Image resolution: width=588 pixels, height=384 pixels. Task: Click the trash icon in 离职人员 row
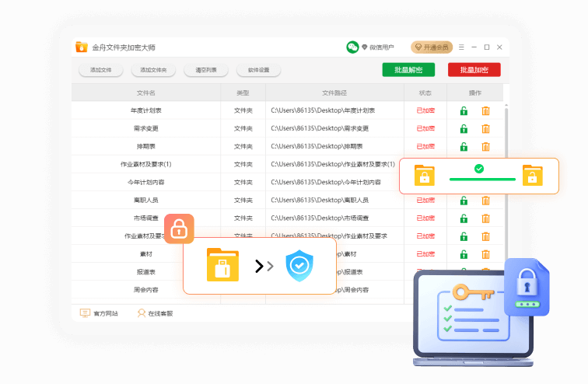click(x=485, y=201)
